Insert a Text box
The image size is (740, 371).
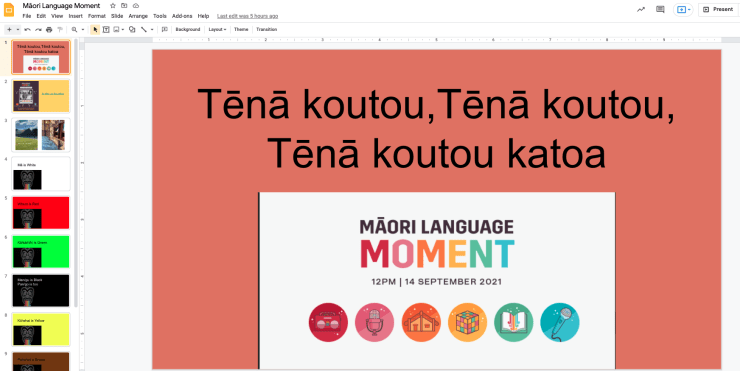pyautogui.click(x=106, y=29)
